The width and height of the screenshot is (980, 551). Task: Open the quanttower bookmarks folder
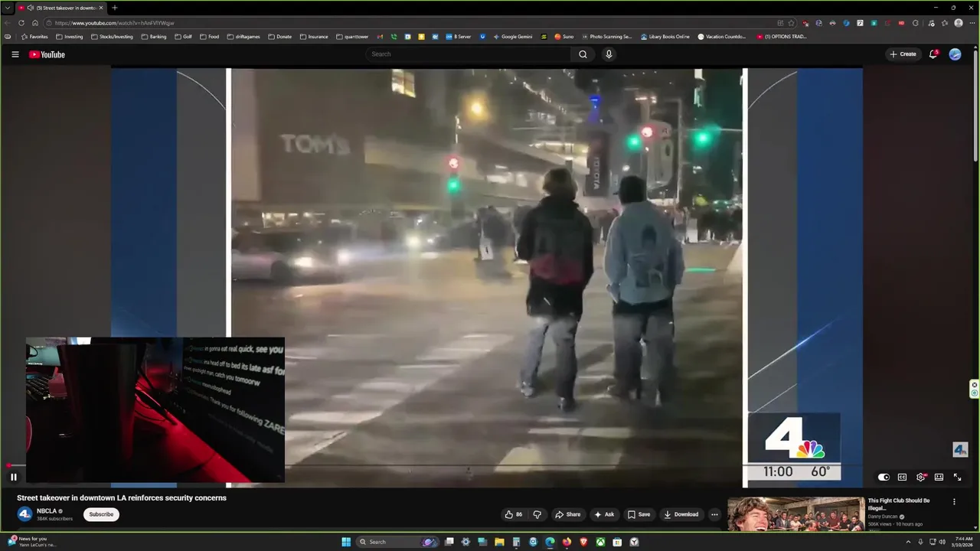[x=352, y=37]
